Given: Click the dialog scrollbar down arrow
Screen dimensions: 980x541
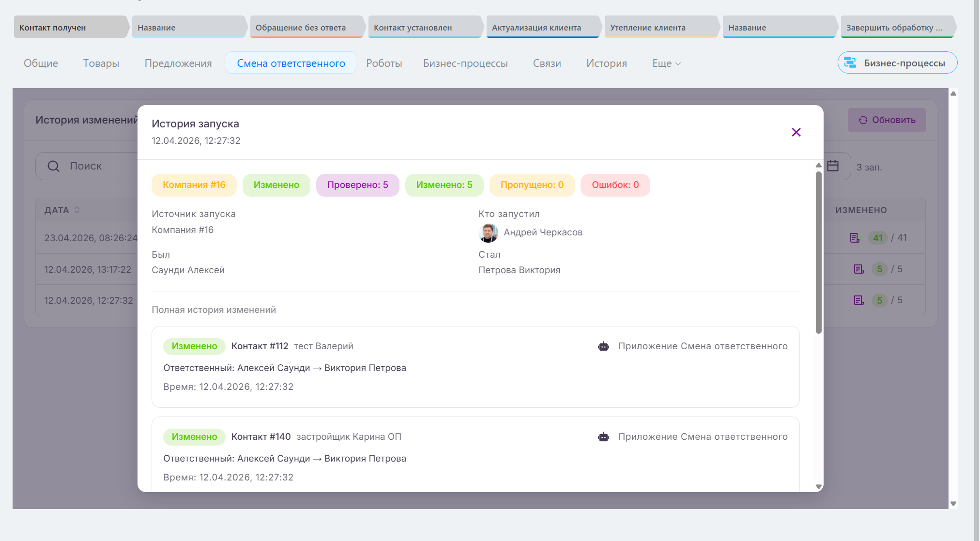Looking at the screenshot, I should click(819, 486).
